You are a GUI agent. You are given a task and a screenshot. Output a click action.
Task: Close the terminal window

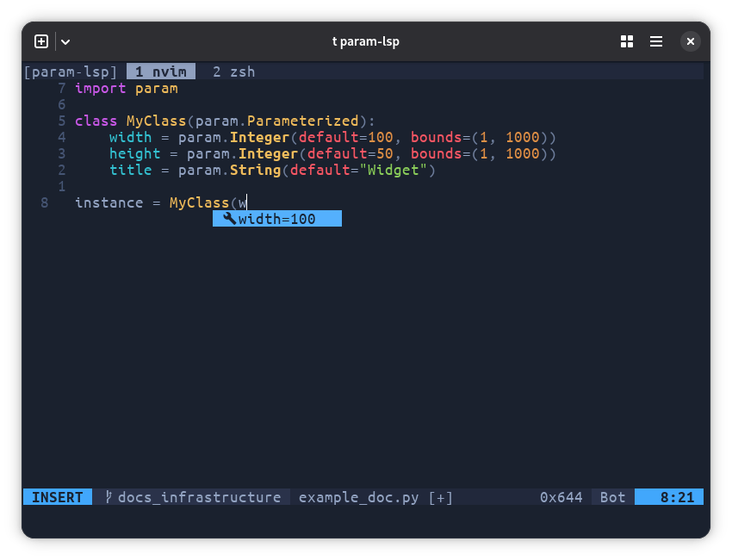(691, 41)
